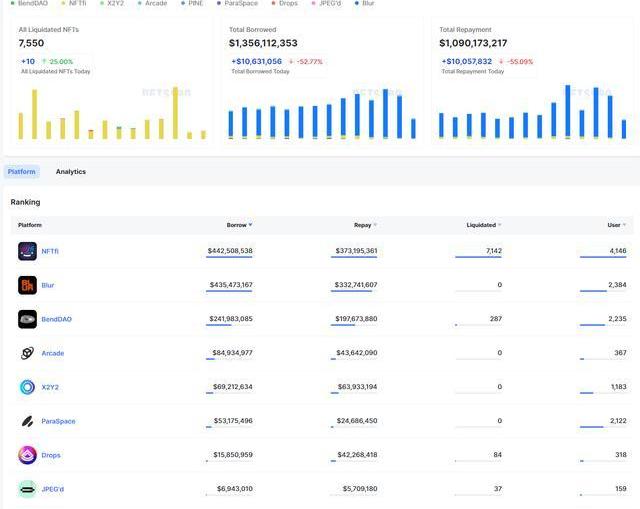Click the Arcade platform logo icon
The image size is (640, 509).
27,353
